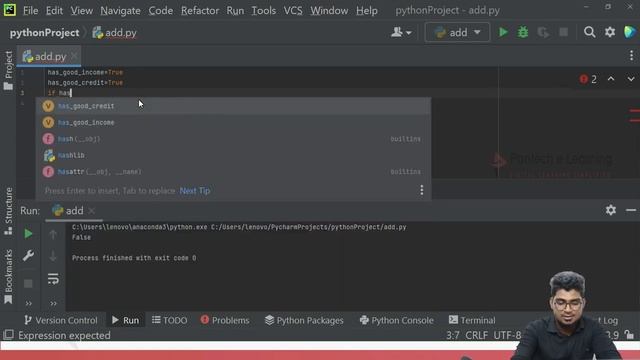Open run configuration wrench icon
The width and height of the screenshot is (640, 360).
coord(28,256)
